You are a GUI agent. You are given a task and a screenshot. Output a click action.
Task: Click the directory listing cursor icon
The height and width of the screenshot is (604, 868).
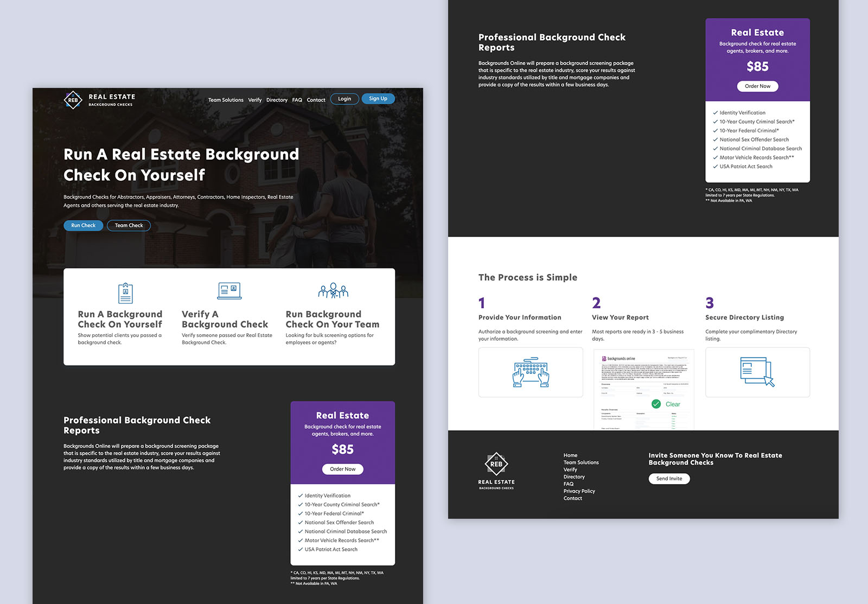click(757, 372)
